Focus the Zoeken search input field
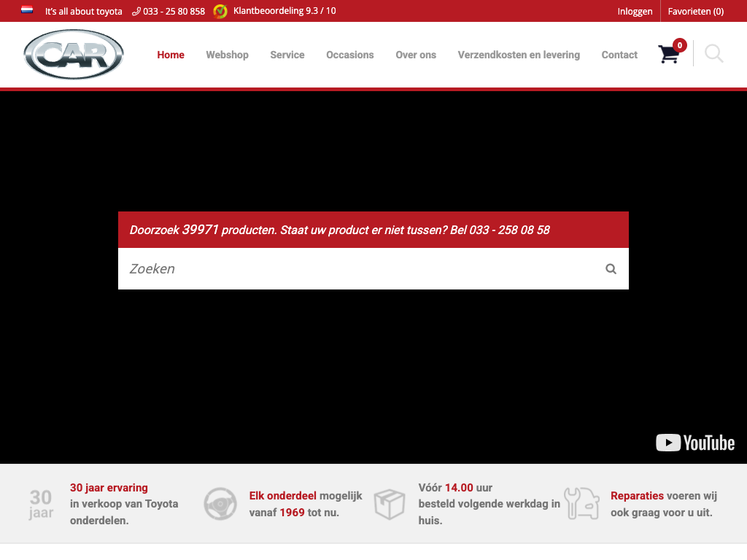This screenshot has width=747, height=560. tap(357, 269)
